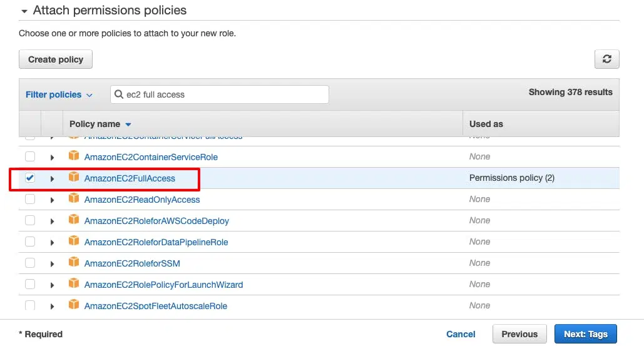Click the policy box icon for AmazonEC2SpotFleetAutoscaleRole
The height and width of the screenshot is (346, 644).
(74, 305)
